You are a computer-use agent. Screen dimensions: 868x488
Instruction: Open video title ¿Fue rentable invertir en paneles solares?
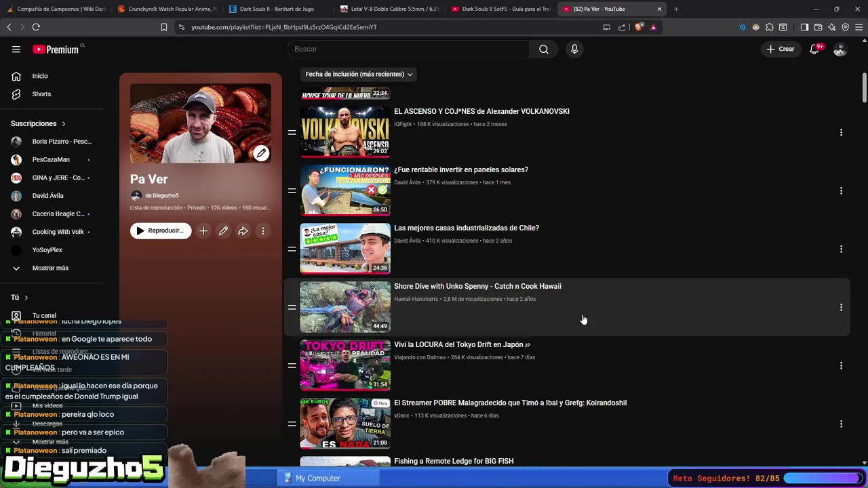461,170
